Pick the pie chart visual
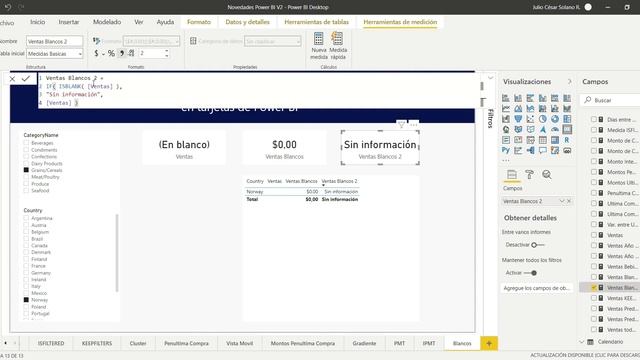Viewport: 640px width, 360px height. pyautogui.click(x=542, y=119)
